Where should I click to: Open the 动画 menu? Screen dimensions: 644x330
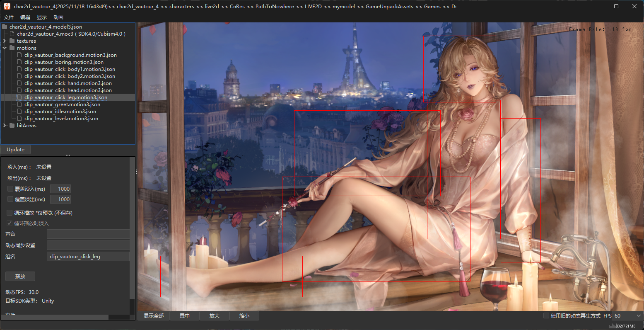point(58,17)
